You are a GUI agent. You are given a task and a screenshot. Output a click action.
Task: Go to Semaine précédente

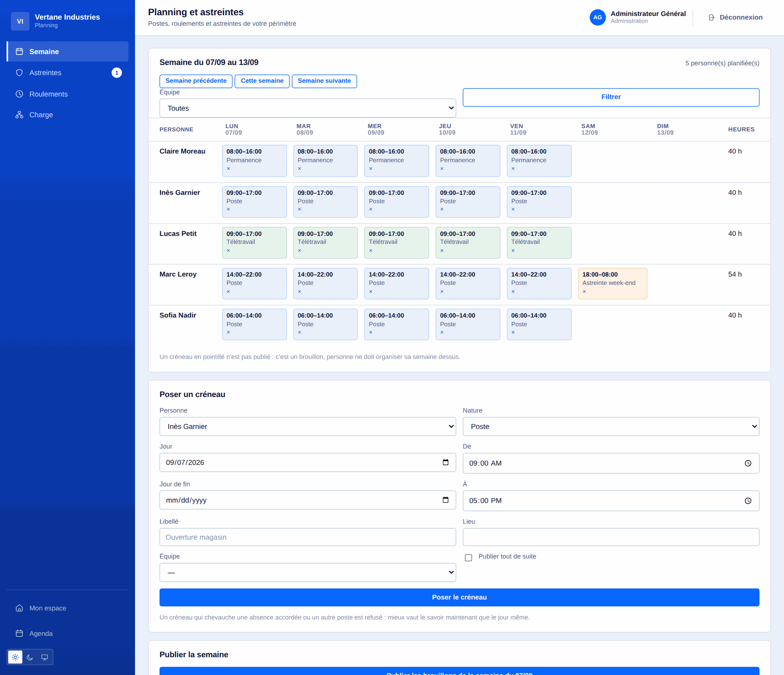pos(196,81)
